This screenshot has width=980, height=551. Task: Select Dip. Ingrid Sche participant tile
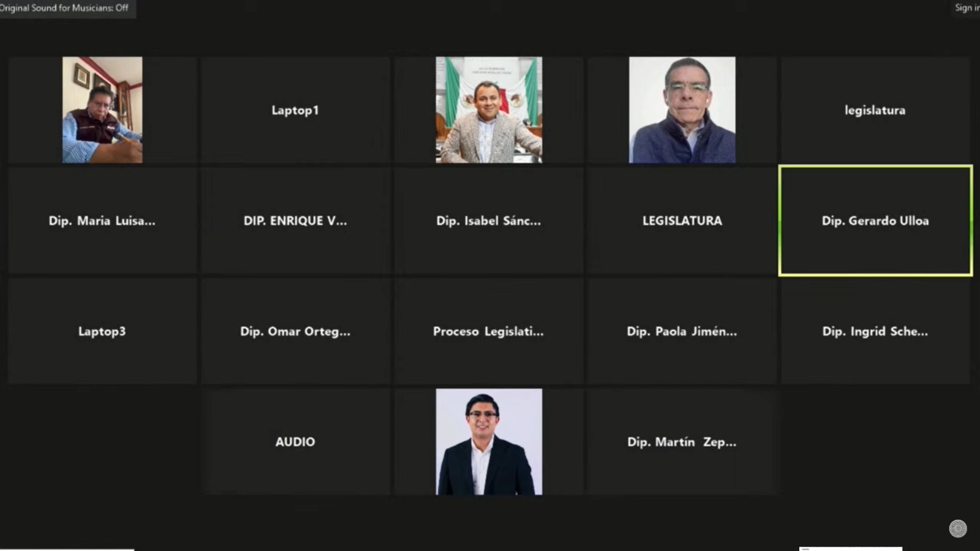click(875, 331)
